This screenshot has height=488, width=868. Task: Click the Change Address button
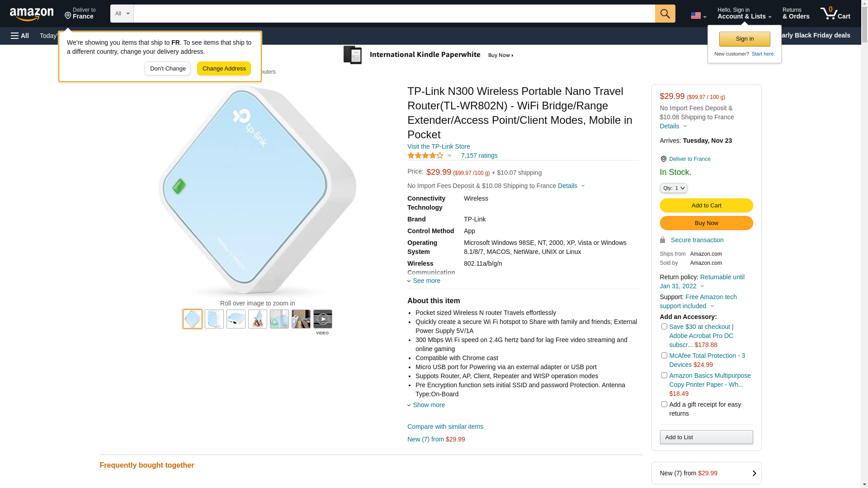point(224,69)
